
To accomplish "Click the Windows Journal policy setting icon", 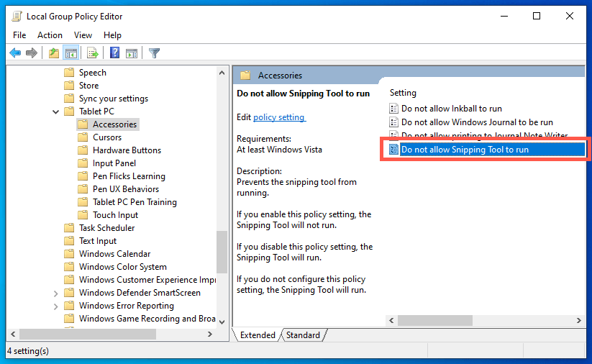I will click(x=393, y=122).
